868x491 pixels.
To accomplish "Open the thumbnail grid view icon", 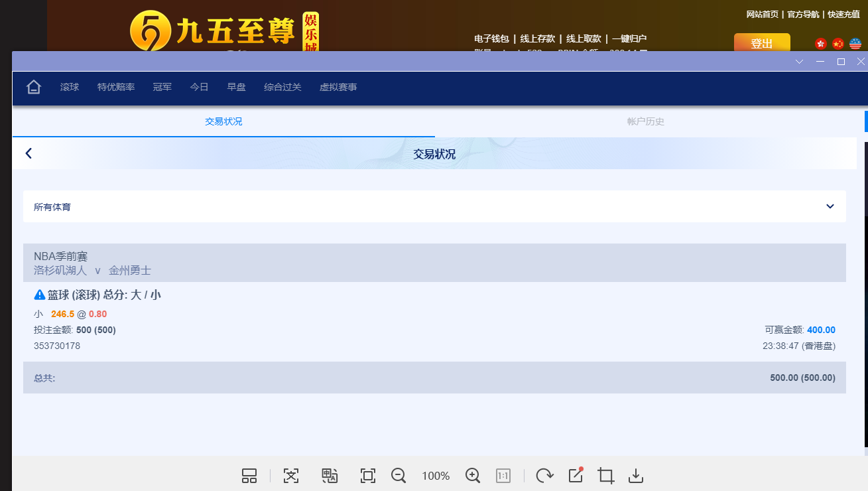I will [249, 476].
